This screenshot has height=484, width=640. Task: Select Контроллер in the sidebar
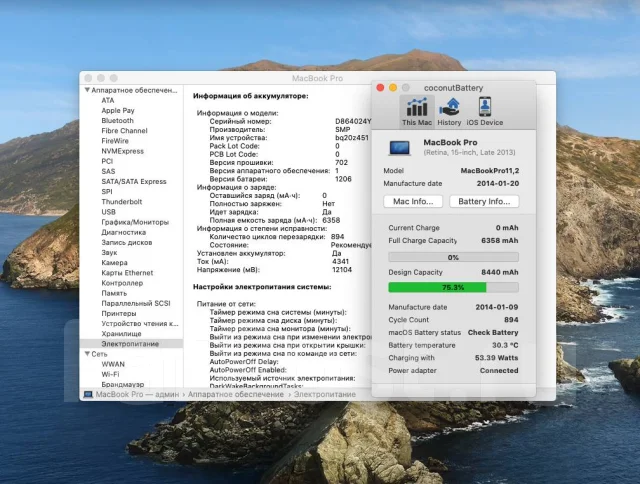click(x=122, y=283)
